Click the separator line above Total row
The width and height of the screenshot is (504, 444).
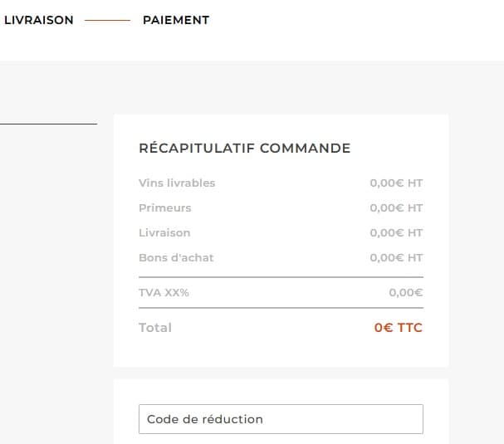click(x=281, y=308)
